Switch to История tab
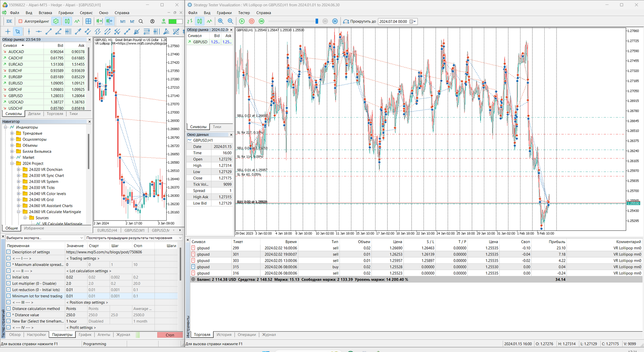This screenshot has height=352, width=644. tap(224, 335)
